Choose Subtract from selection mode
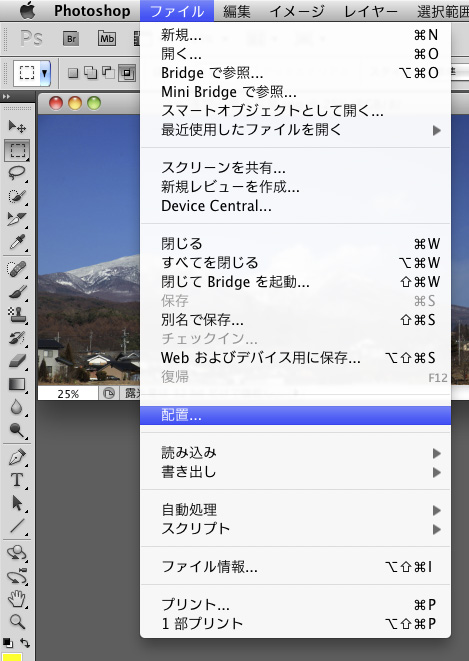 (x=108, y=73)
